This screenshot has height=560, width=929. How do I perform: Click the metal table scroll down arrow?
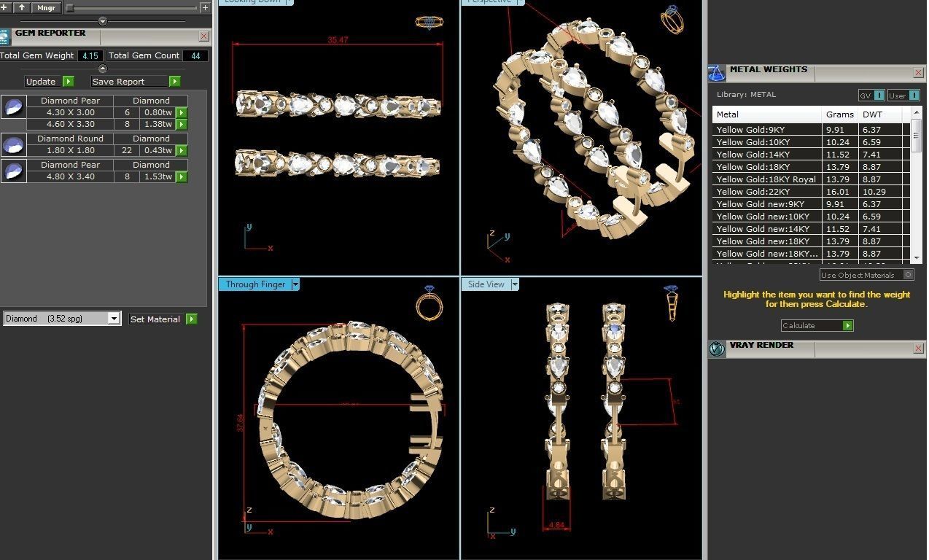point(917,257)
